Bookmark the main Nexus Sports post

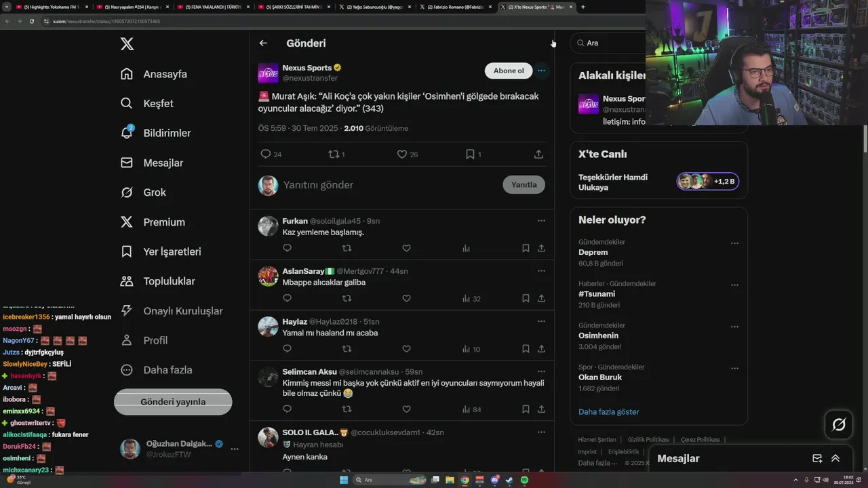pos(470,155)
